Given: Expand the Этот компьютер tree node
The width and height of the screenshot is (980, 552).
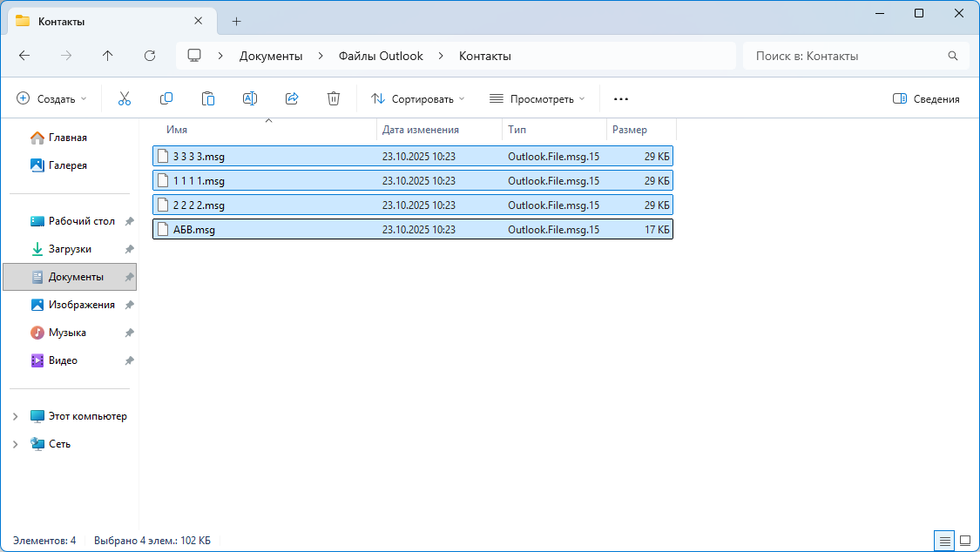Looking at the screenshot, I should pyautogui.click(x=15, y=416).
